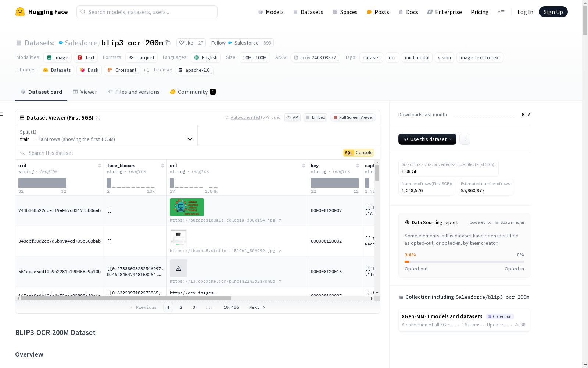Click the Data Sourcing report icon
This screenshot has height=368, width=588.
407,222
